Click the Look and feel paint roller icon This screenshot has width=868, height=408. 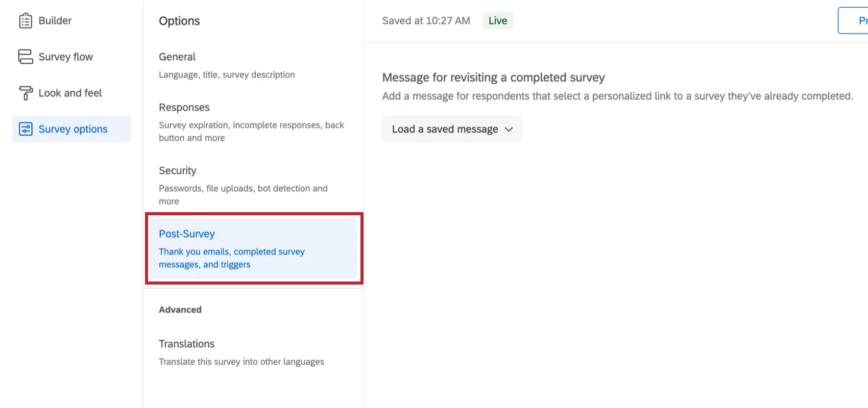coord(26,93)
